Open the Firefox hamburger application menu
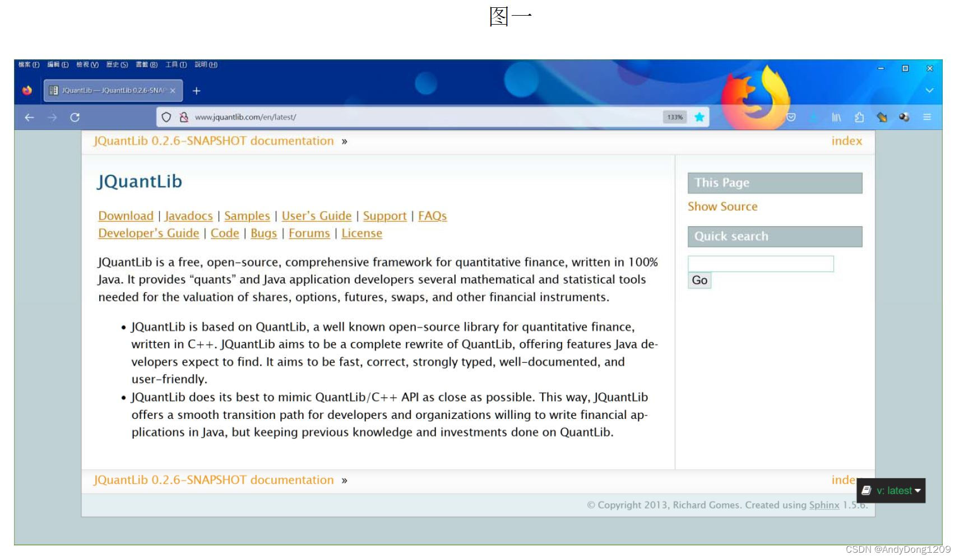This screenshot has height=560, width=959. [927, 117]
